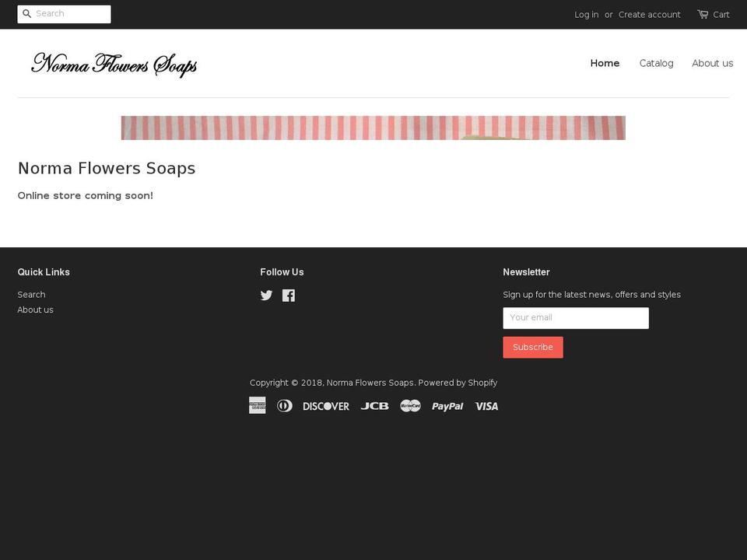
Task: Open the Norma Flowers Soaps copyright link
Action: [x=370, y=383]
